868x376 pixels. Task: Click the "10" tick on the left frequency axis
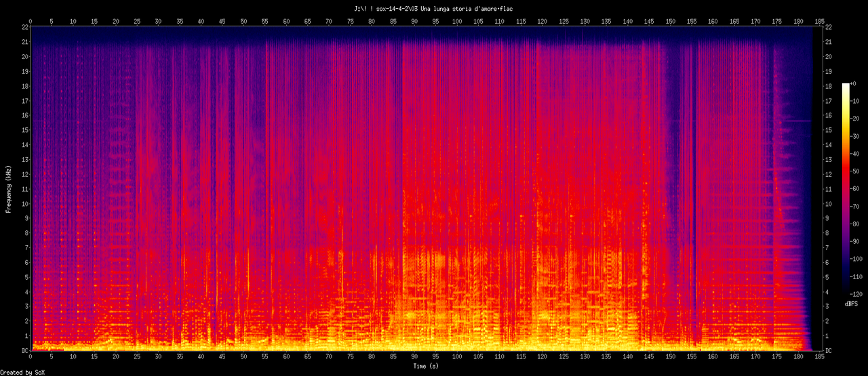tap(24, 204)
